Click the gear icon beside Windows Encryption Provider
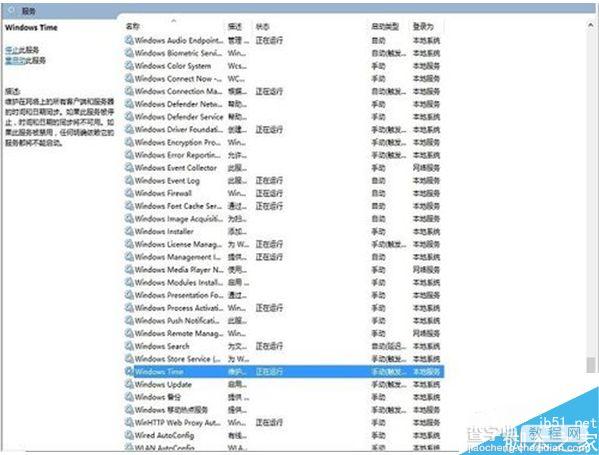This screenshot has width=599, height=455. point(129,142)
